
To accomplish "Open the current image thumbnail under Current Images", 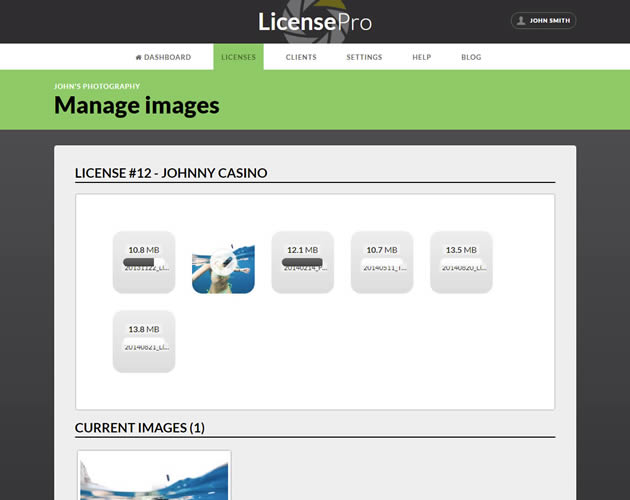I will pos(154,475).
